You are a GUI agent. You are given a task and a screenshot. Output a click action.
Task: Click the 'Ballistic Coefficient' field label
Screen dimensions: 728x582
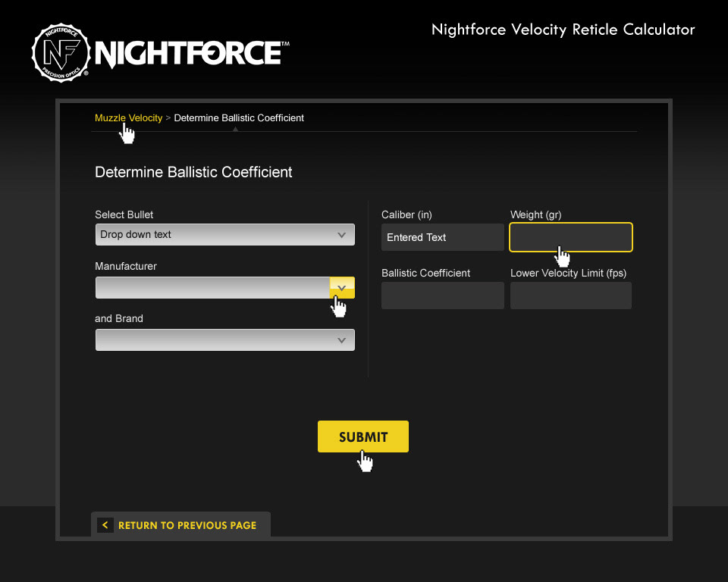tap(425, 273)
